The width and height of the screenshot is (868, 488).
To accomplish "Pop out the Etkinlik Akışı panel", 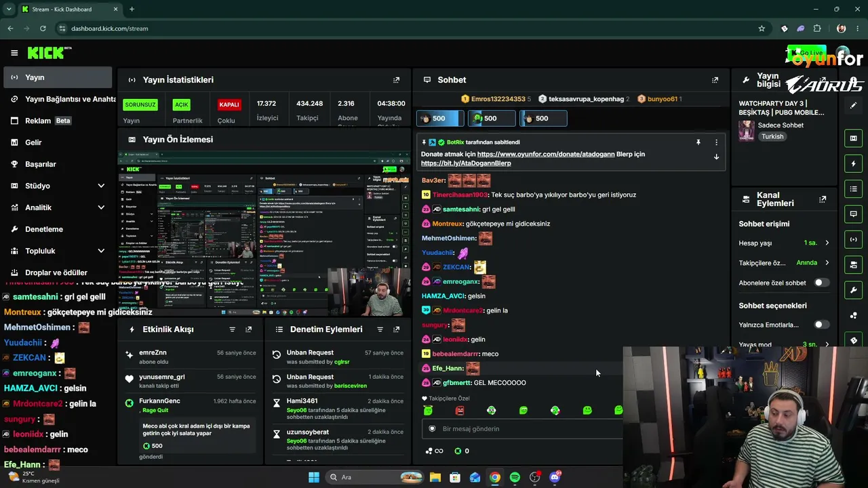I will coord(249,329).
